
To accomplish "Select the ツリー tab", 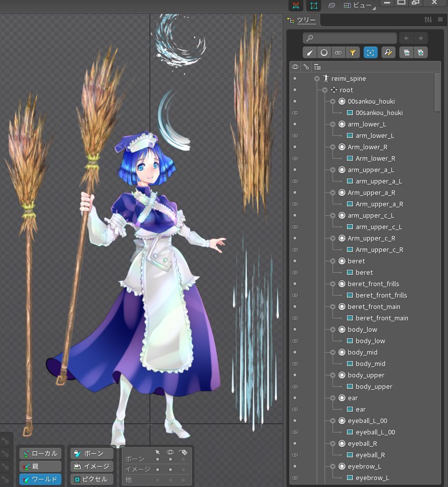I will tap(306, 20).
